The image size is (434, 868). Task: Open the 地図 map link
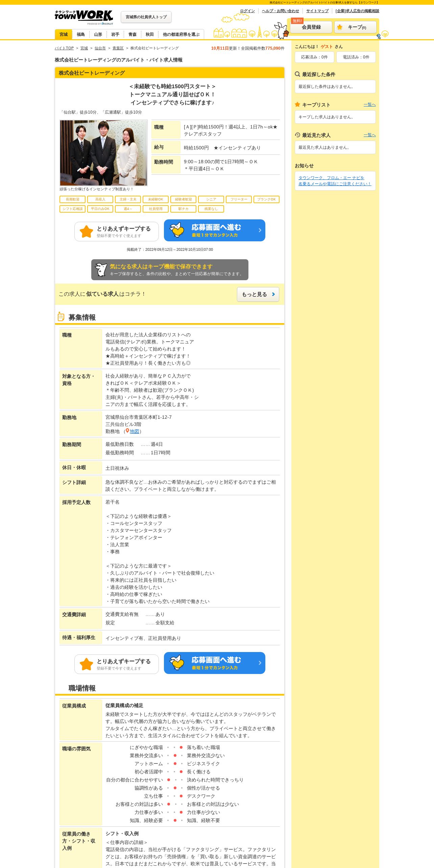pos(135,431)
